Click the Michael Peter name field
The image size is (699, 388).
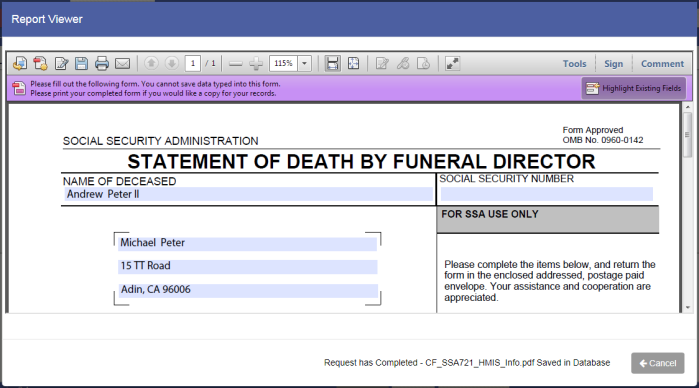[x=247, y=243]
